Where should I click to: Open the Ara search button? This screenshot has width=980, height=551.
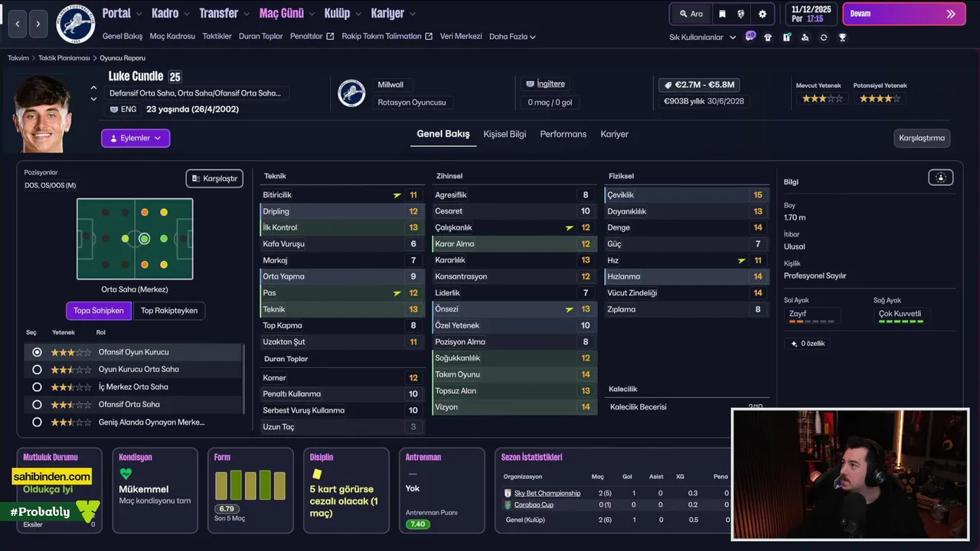[x=690, y=14]
